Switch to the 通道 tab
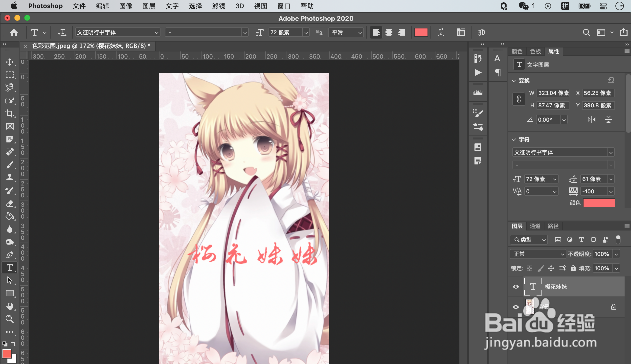The width and height of the screenshot is (631, 364). [535, 226]
